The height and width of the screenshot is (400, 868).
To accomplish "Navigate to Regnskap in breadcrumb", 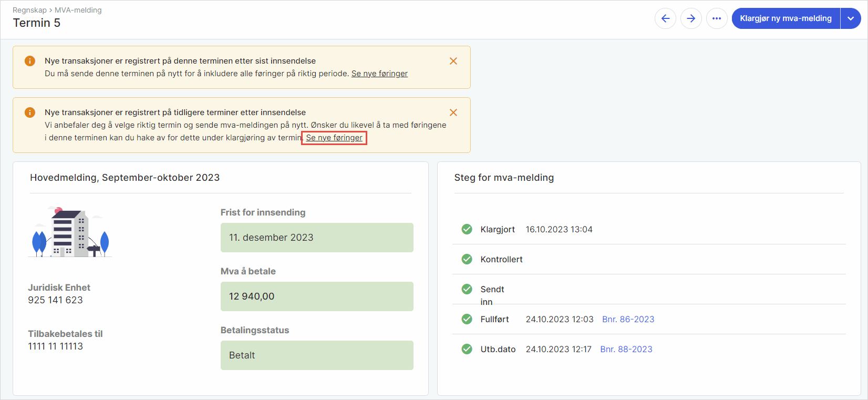I will (29, 10).
